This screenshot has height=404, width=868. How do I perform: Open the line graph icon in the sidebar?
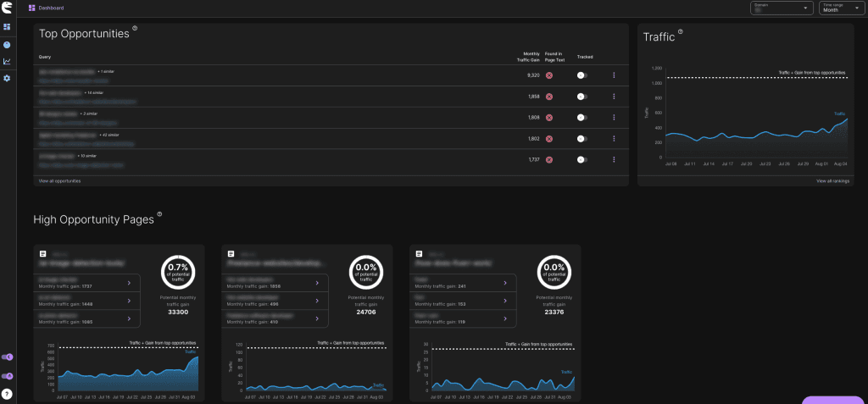(7, 61)
